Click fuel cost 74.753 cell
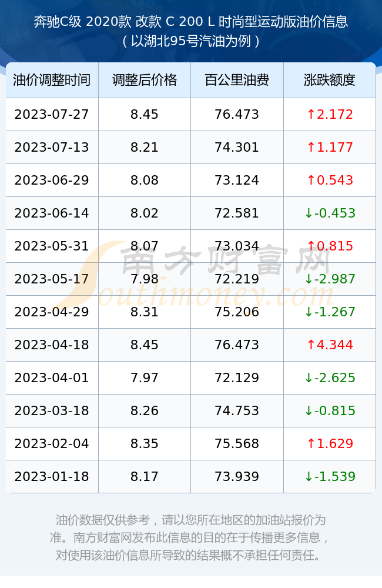Image resolution: width=382 pixels, height=588 pixels. (237, 410)
